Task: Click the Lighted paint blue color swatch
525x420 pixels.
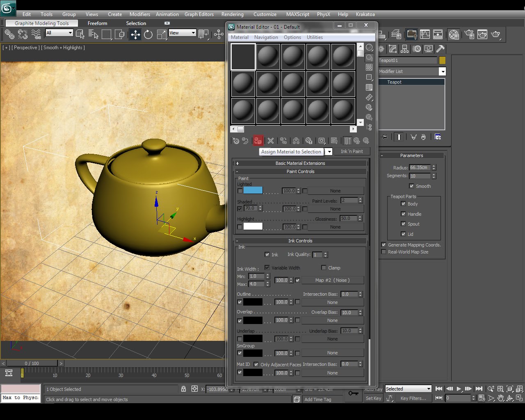Action: (252, 190)
